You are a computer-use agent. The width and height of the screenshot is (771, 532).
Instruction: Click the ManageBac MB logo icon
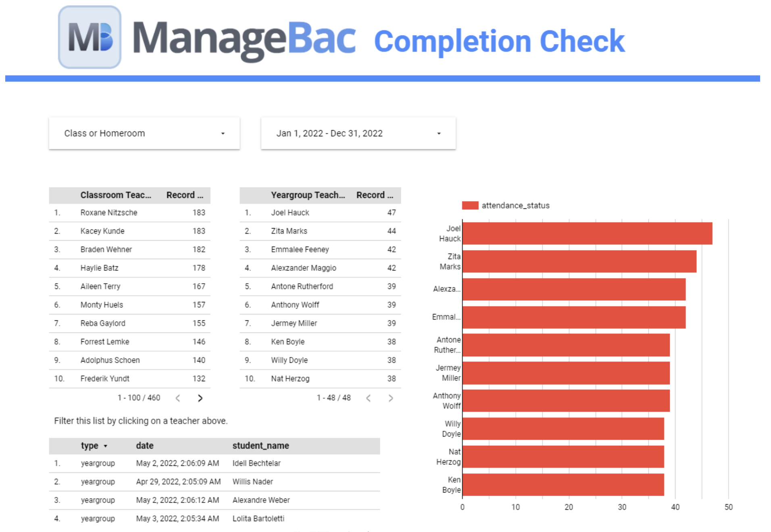90,37
